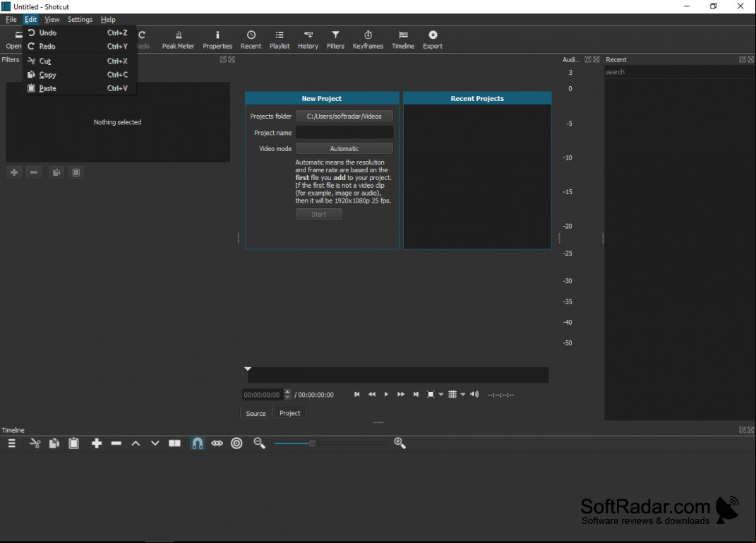This screenshot has width=756, height=543.
Task: Undock the Audio meter panel
Action: [588, 59]
